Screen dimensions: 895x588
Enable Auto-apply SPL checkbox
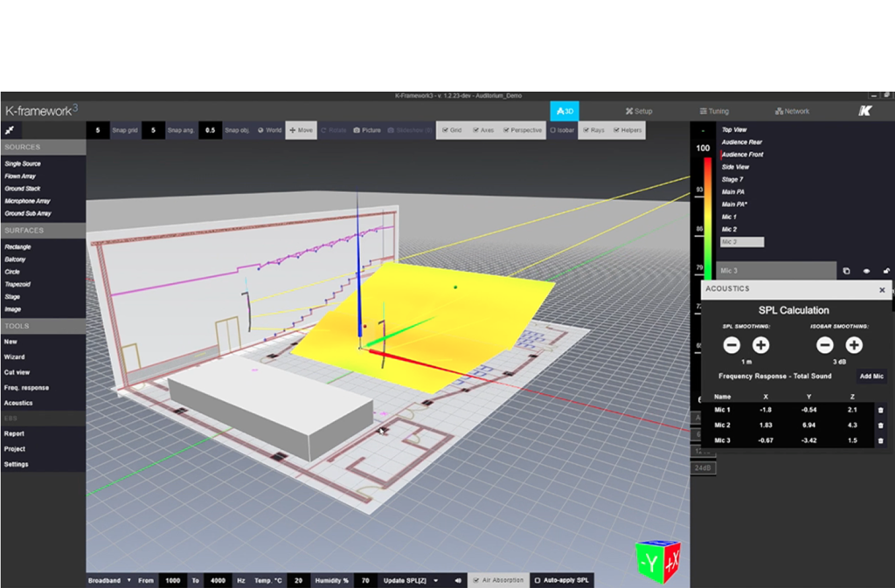click(x=537, y=580)
